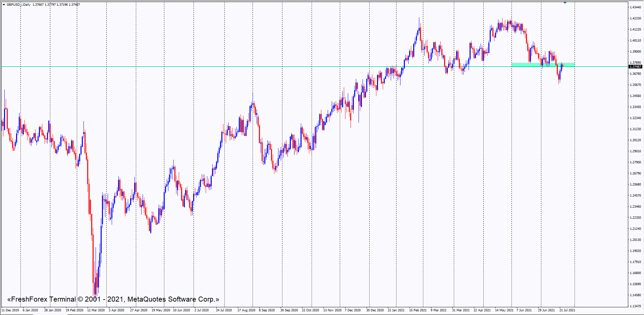Viewport: 644px width, 315px height.
Task: Click the OHLC quote values in chart header
Action: 56,5
